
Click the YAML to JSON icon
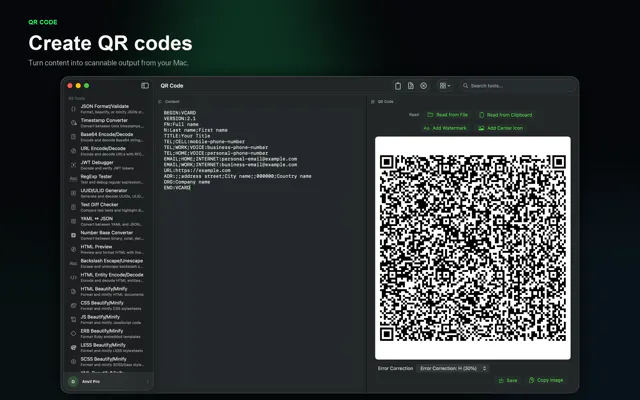coord(73,221)
